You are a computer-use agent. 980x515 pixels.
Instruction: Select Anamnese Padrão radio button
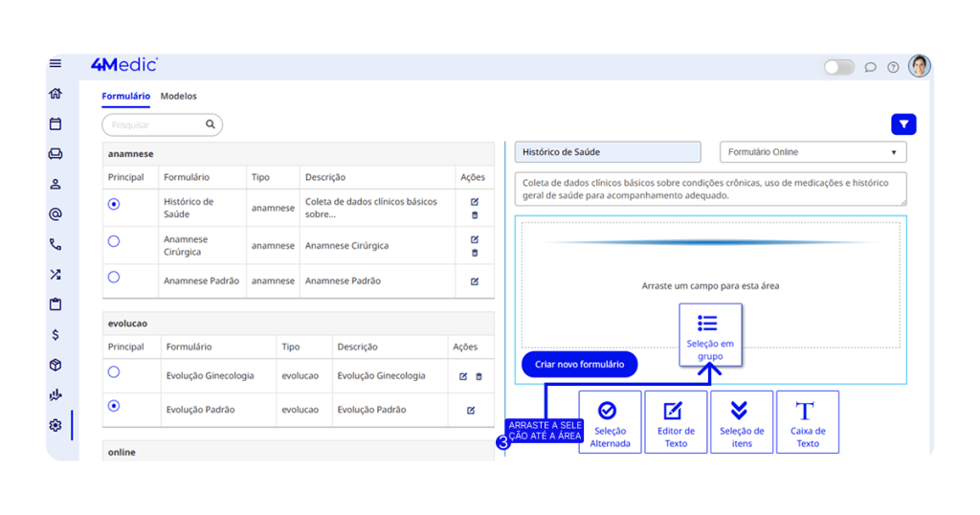114,278
